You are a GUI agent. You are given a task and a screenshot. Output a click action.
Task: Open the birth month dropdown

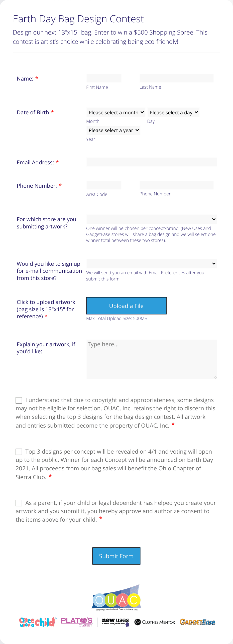116,113
